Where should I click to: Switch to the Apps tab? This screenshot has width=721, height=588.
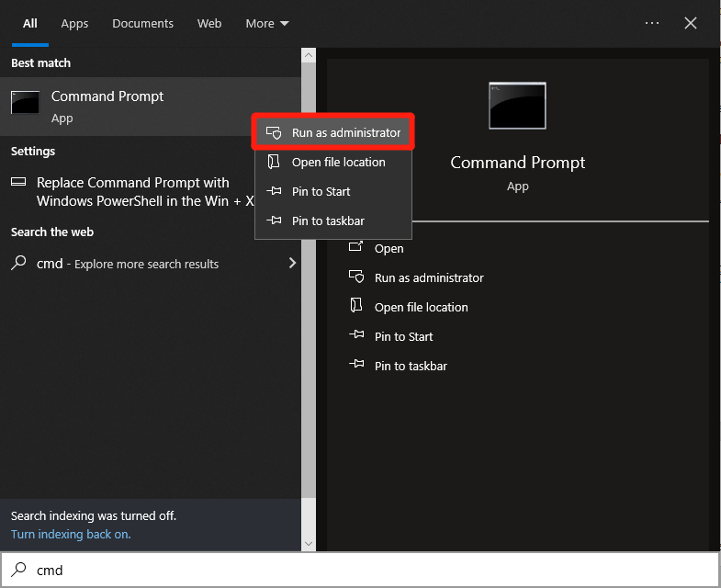pos(74,24)
